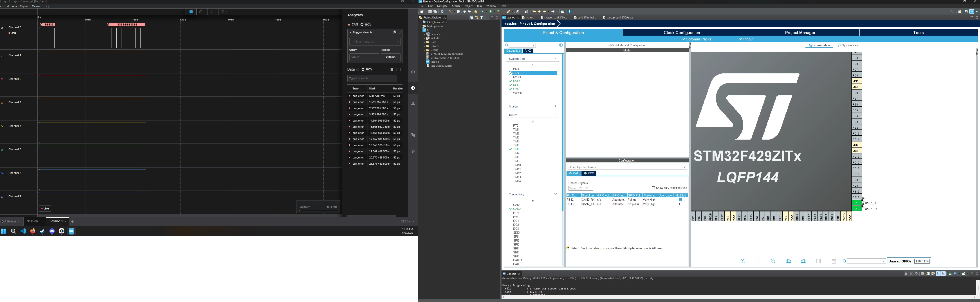The height and width of the screenshot is (302, 980).
Task: Select the green PB13 pin on the chip
Action: (x=856, y=203)
